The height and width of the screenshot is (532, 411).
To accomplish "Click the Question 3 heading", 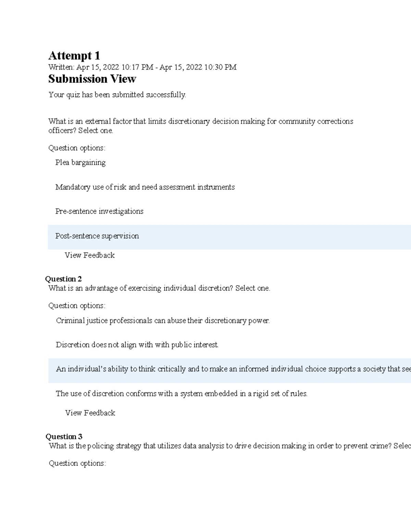I will tap(64, 436).
